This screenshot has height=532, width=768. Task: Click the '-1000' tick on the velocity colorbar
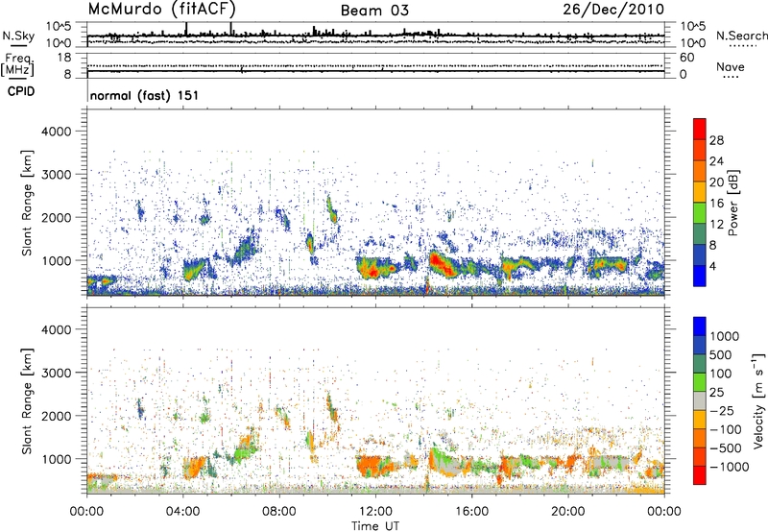(729, 467)
